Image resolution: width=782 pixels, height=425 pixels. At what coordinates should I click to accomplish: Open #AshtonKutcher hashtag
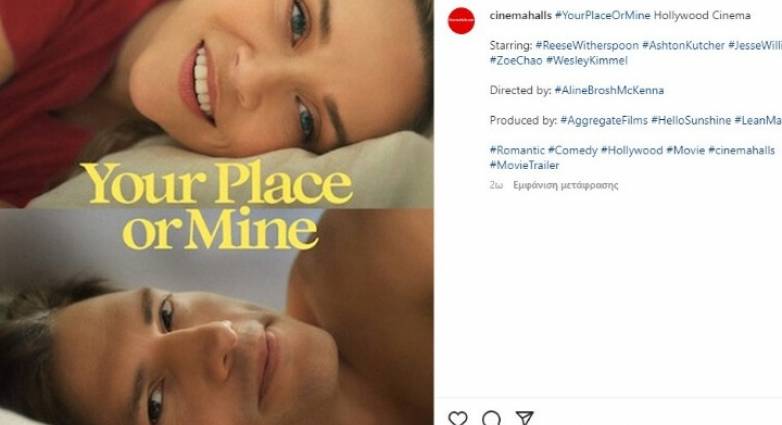click(683, 45)
